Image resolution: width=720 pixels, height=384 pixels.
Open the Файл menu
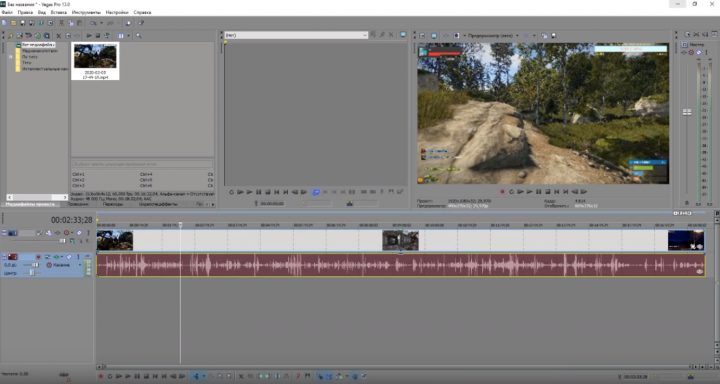point(7,12)
